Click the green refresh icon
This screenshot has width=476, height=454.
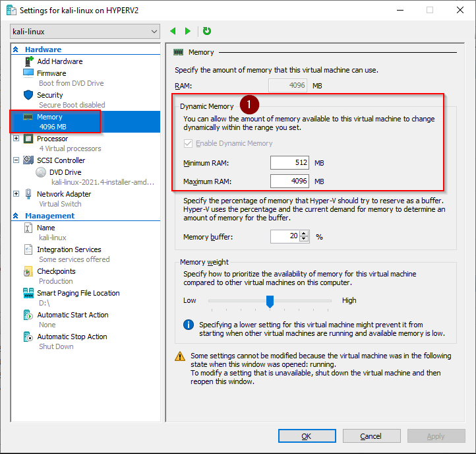[207, 31]
